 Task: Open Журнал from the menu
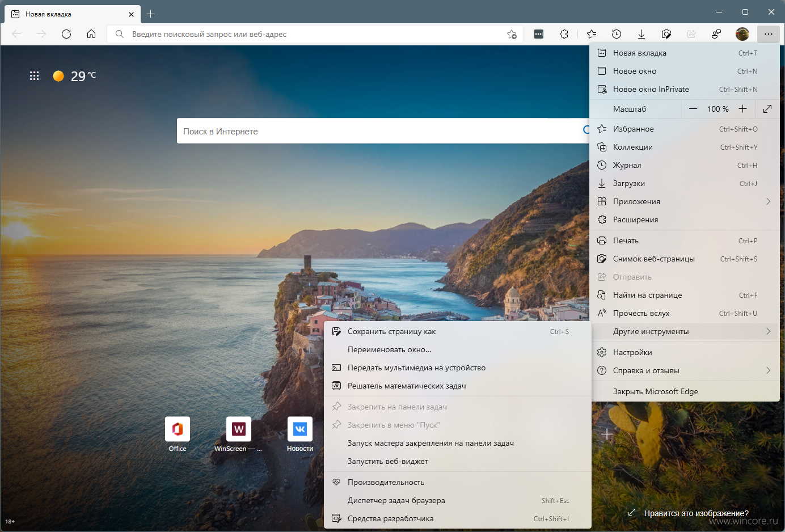pyautogui.click(x=685, y=165)
